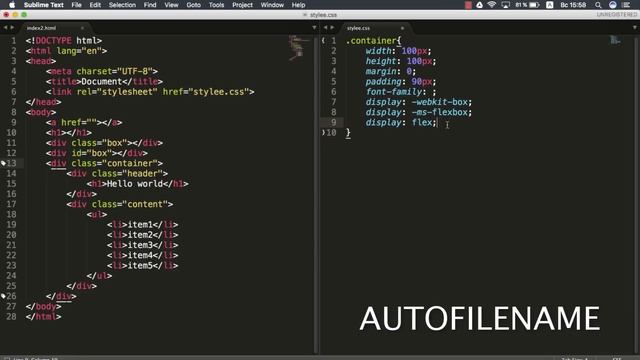
Task: Open Spotlight search
Action: [598, 5]
